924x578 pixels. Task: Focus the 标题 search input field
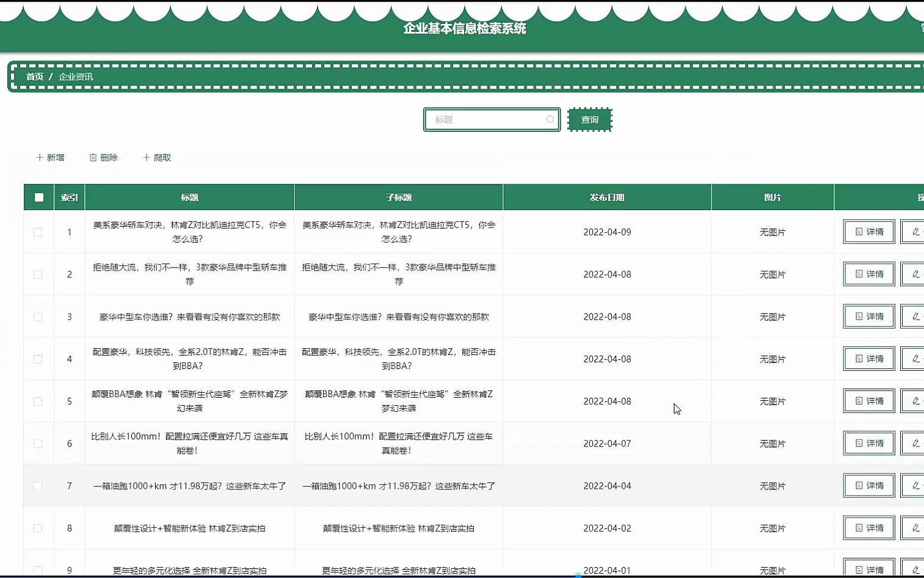(492, 120)
